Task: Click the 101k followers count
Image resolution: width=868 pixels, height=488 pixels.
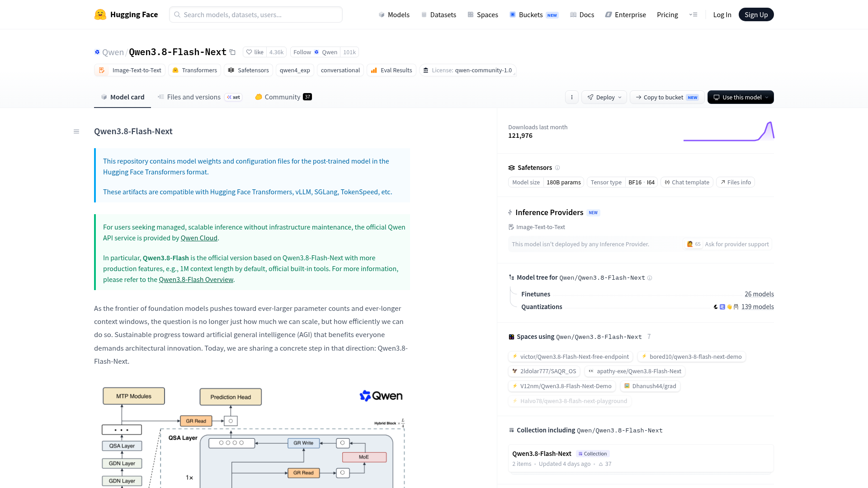Action: 349,52
